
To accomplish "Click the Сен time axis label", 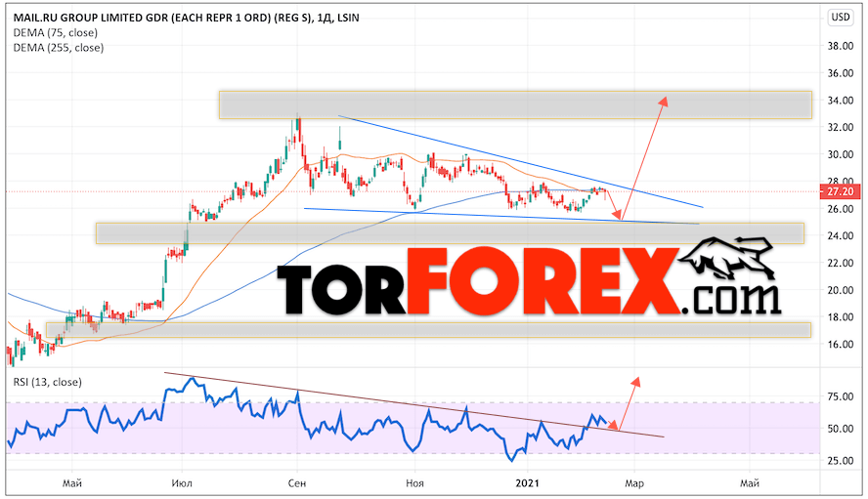I will 297,483.
